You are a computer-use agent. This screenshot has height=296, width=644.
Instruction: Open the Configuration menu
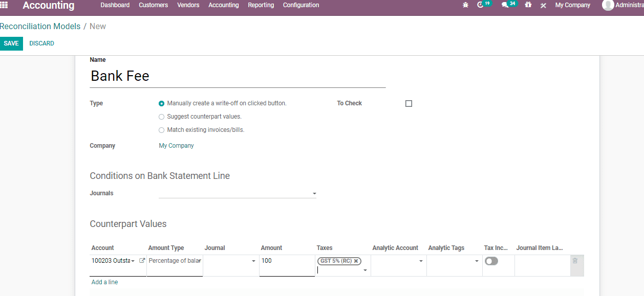[x=300, y=5]
